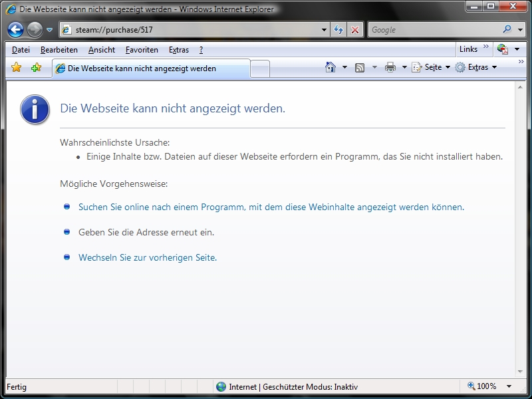Open Home button dropdown arrow
This screenshot has height=399, width=532.
coord(344,67)
